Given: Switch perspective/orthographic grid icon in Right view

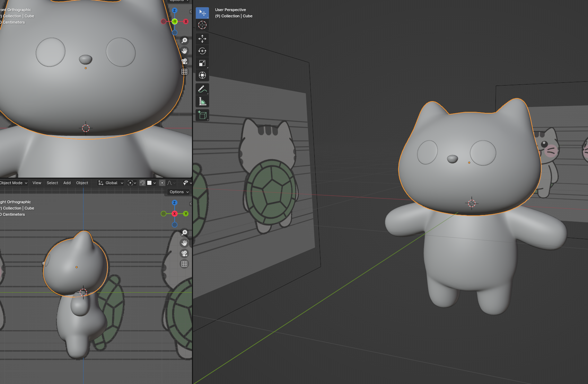Looking at the screenshot, I should [184, 264].
